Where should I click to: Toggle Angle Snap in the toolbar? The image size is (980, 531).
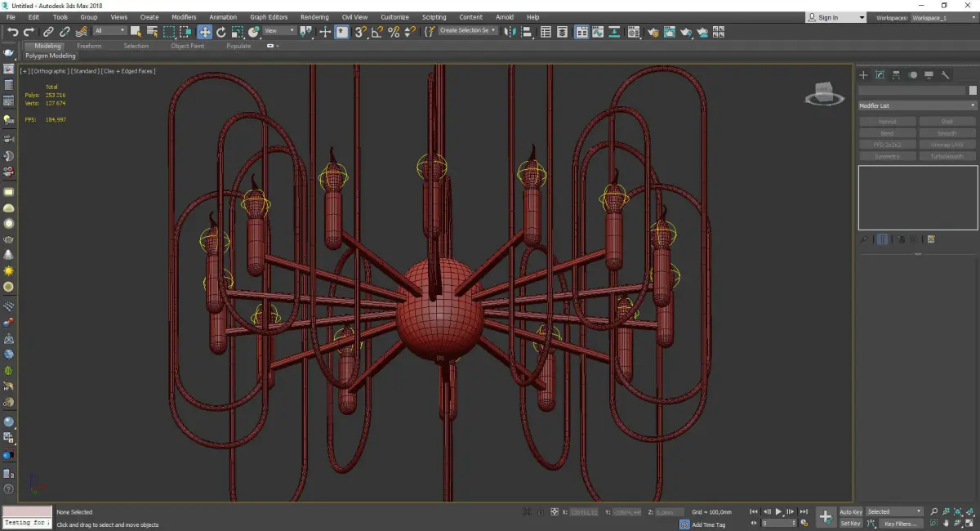[x=376, y=32]
